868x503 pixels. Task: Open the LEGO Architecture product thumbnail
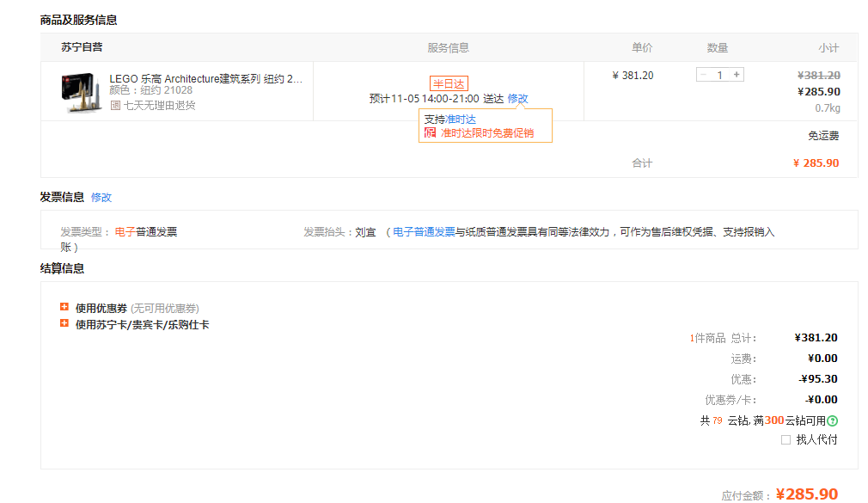(x=82, y=93)
